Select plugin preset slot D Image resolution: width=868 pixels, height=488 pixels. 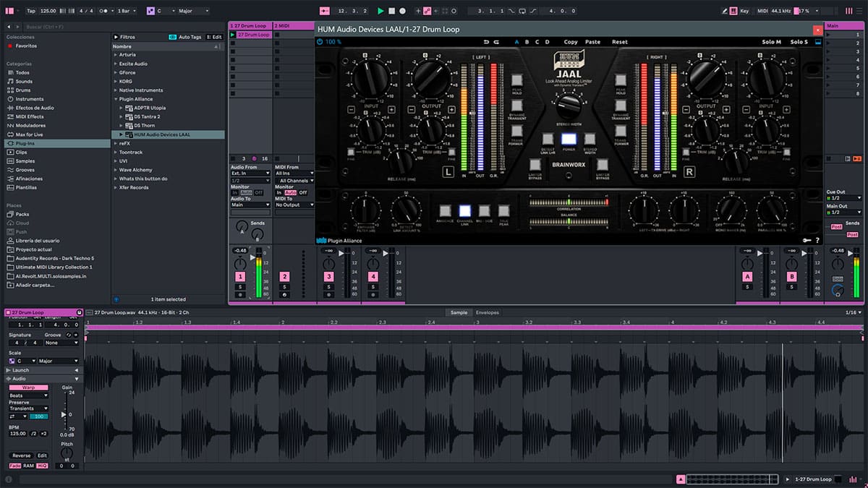point(547,42)
